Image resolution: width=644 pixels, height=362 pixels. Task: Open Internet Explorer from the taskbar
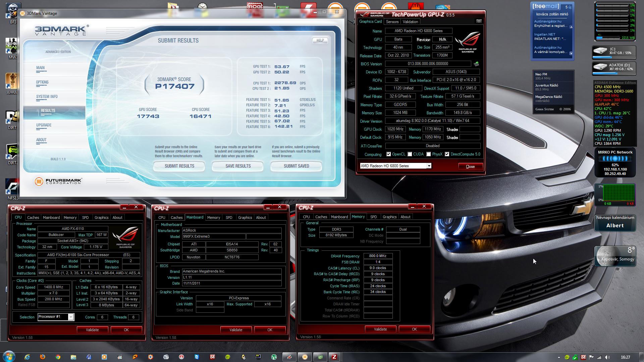[27, 357]
